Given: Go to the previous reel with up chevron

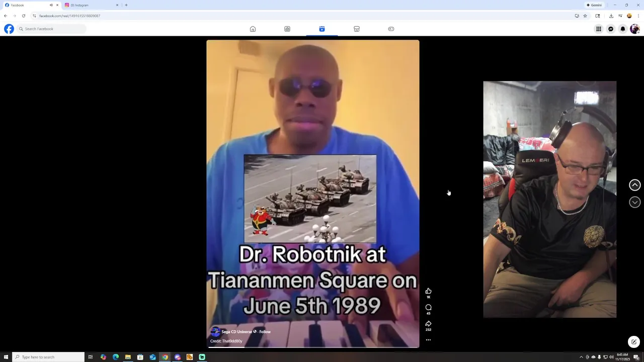Looking at the screenshot, I should [635, 185].
